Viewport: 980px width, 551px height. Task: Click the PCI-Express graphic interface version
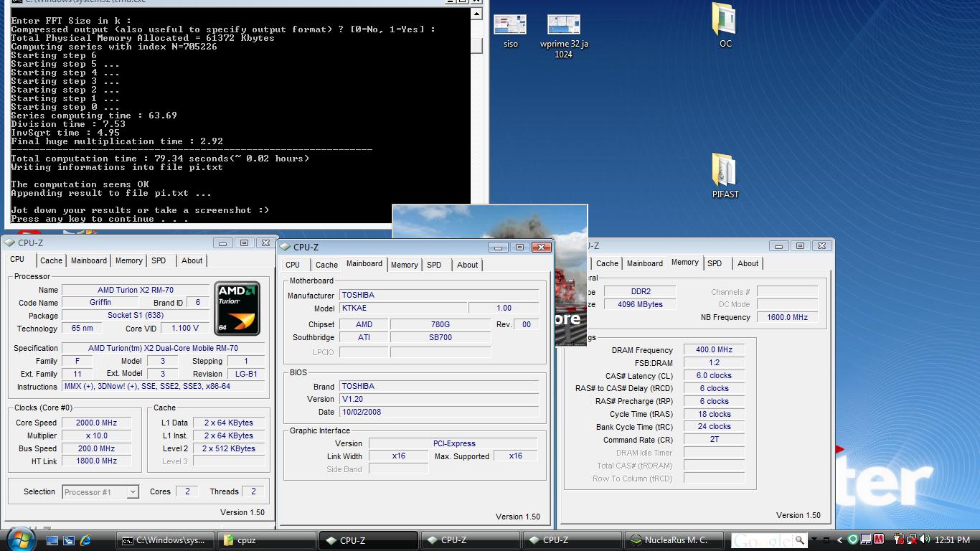coord(454,443)
